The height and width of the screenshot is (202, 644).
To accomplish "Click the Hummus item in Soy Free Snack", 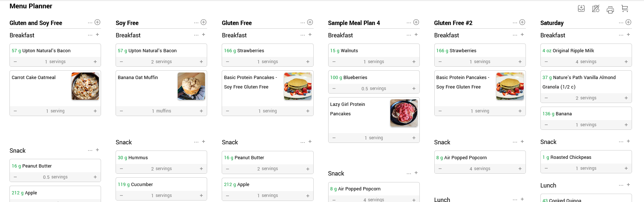I will tap(138, 158).
